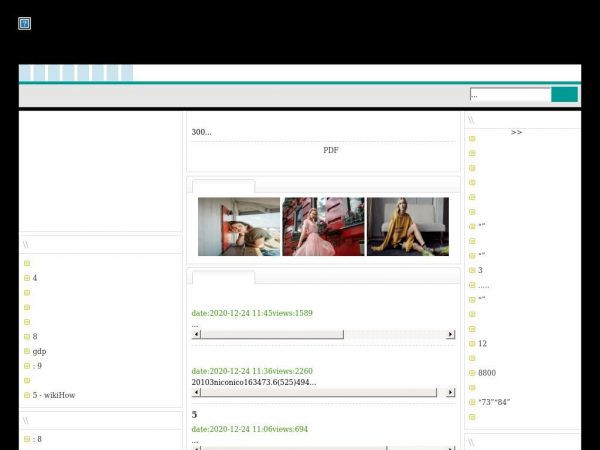
Task: Click the teal search button
Action: [564, 95]
